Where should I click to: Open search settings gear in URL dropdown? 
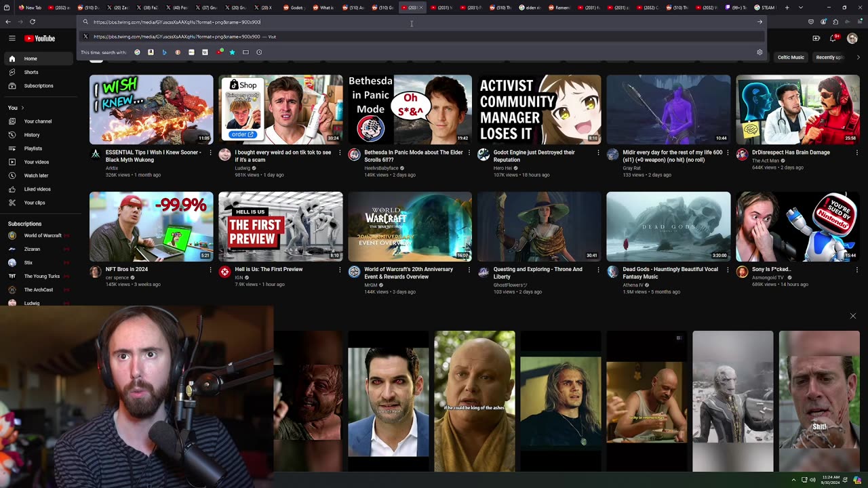(x=759, y=52)
